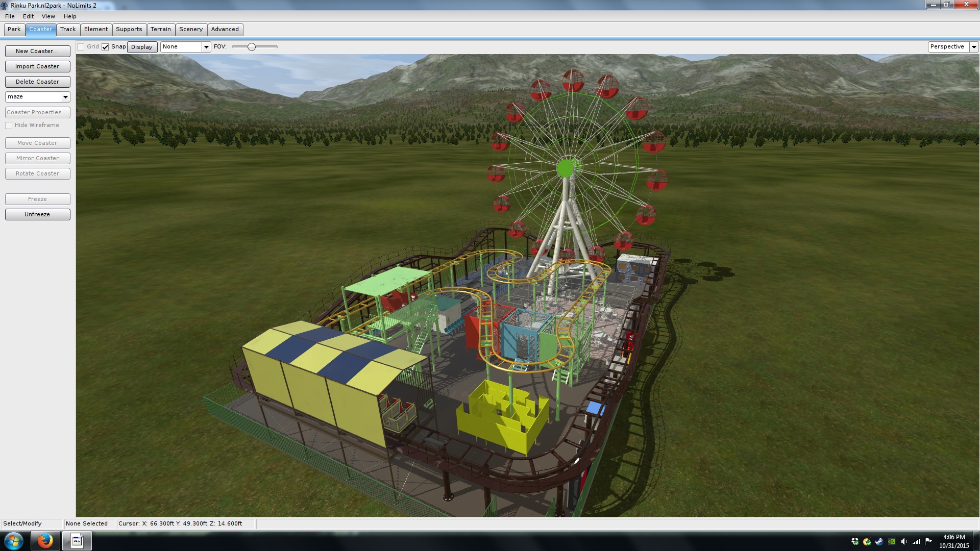980x551 pixels.
Task: Open the NVIDIA tray icon
Action: tap(892, 541)
